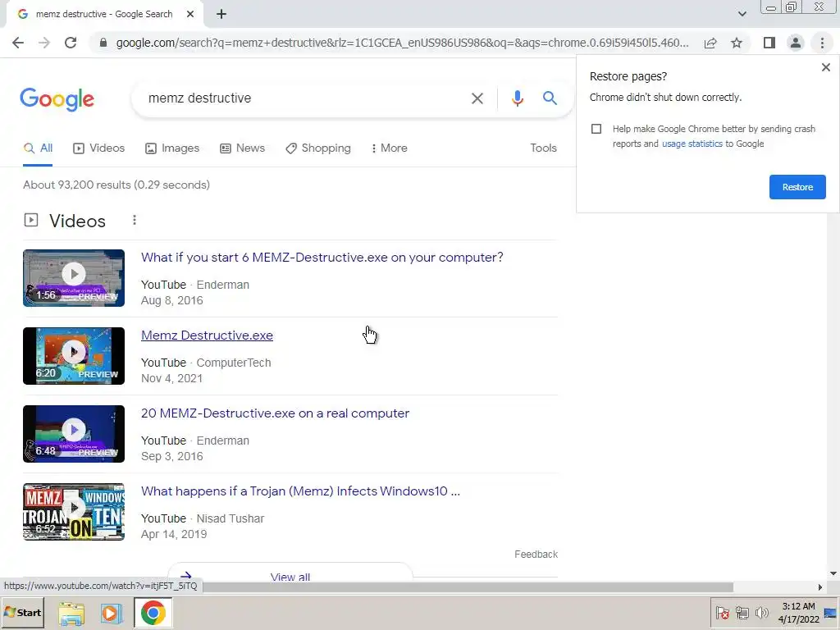Image resolution: width=840 pixels, height=630 pixels.
Task: Switch to the Videos search tab
Action: point(98,148)
